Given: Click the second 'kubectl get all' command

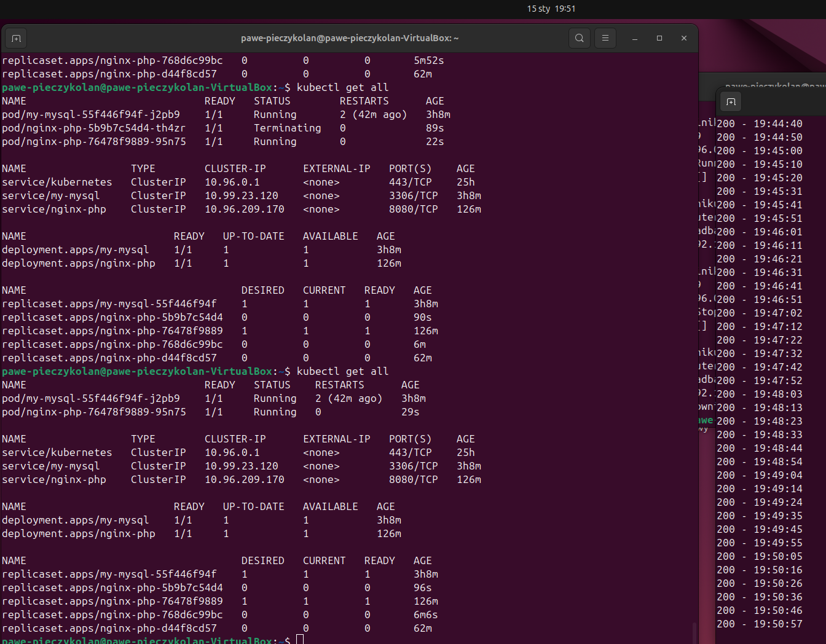Looking at the screenshot, I should (342, 371).
